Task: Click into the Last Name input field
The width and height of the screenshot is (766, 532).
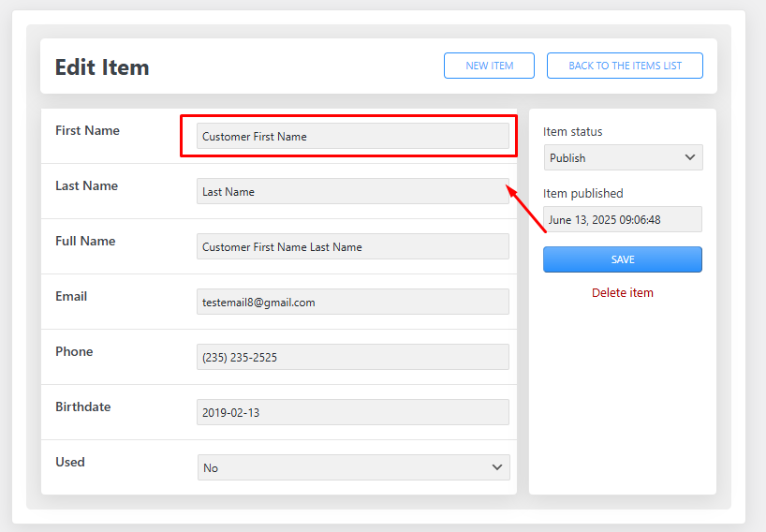Action: click(x=353, y=192)
